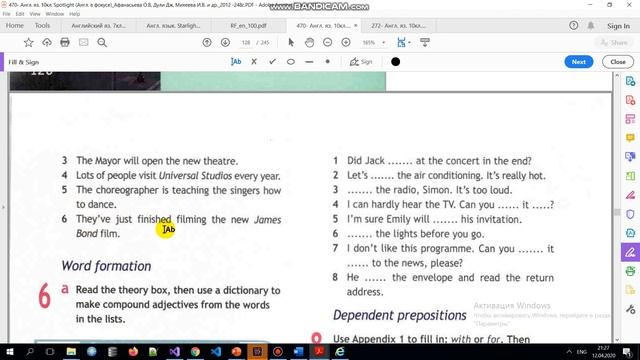Switch to the 272- Англ. яз. document tab
The height and width of the screenshot is (360, 640).
tap(398, 26)
